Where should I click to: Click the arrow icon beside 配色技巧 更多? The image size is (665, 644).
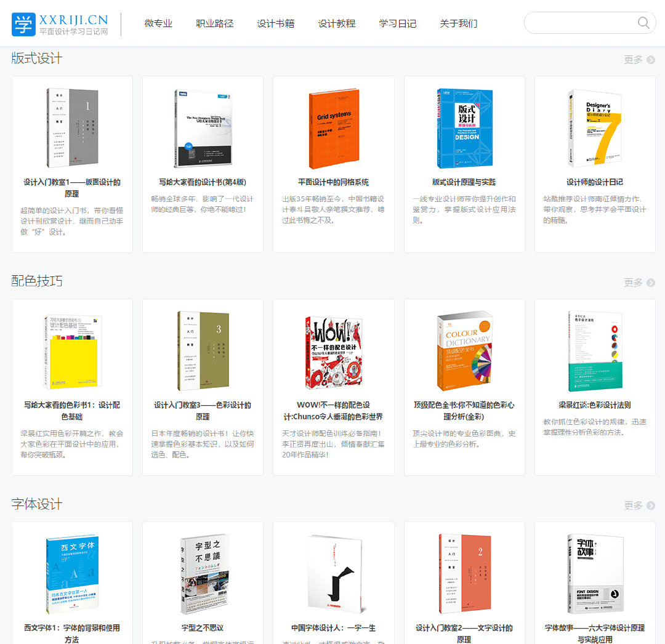click(651, 283)
